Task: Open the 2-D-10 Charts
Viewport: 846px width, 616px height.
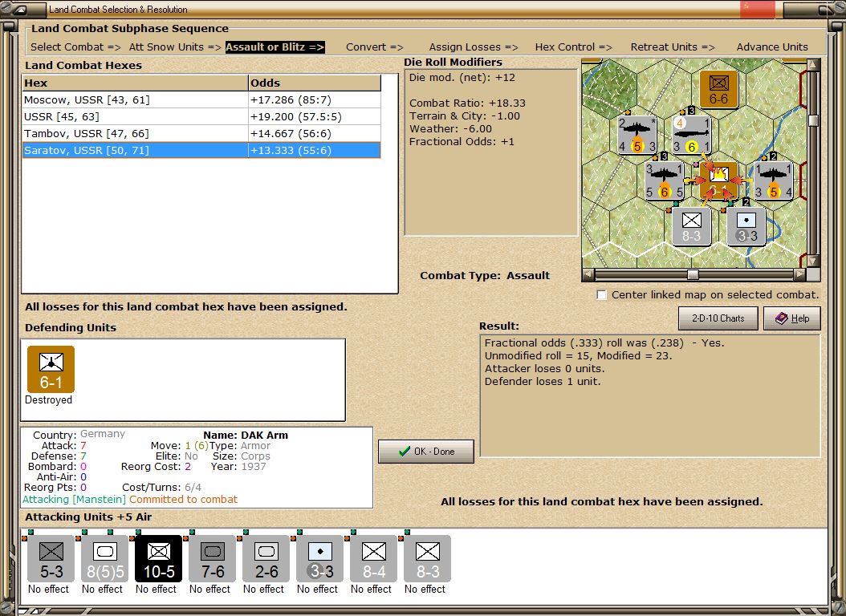Action: 718,318
